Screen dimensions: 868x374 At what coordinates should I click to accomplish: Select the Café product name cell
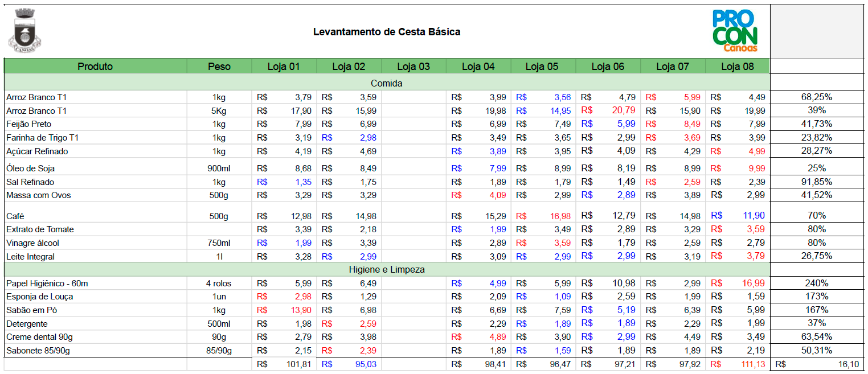pos(15,216)
